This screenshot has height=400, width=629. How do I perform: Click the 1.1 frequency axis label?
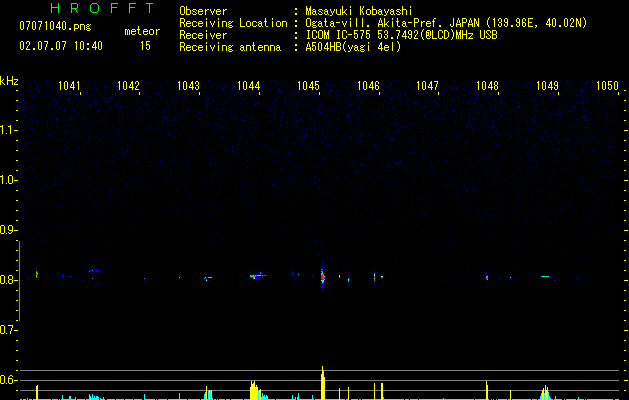coord(7,130)
